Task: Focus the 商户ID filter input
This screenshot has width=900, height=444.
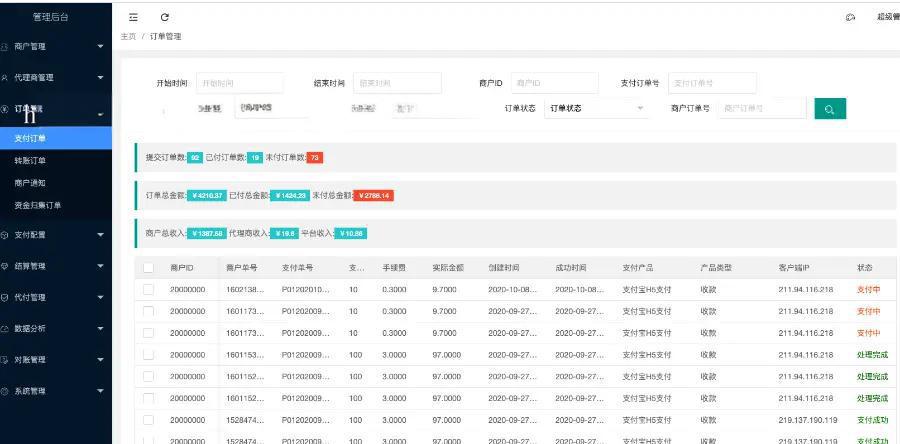Action: tap(554, 83)
